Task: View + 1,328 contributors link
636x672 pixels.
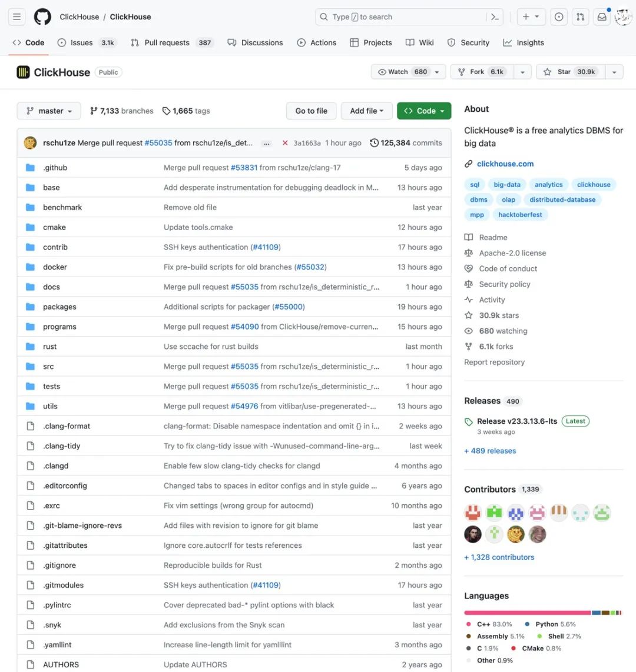Action: click(499, 557)
